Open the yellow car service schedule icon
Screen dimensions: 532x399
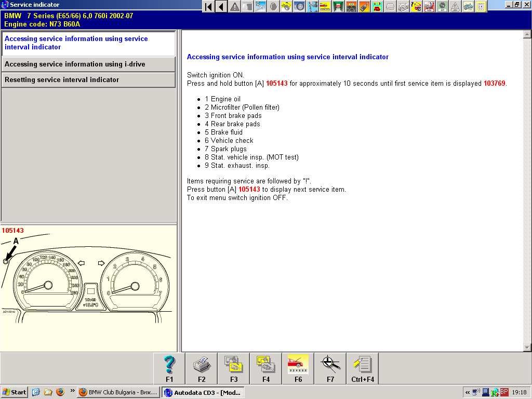pos(325,6)
